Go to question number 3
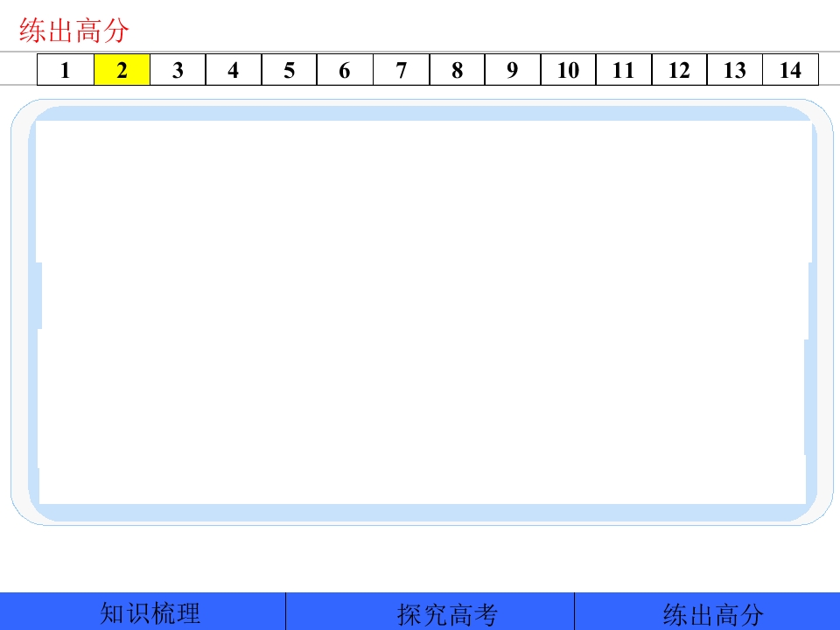Viewport: 840px width, 630px height. click(x=178, y=70)
